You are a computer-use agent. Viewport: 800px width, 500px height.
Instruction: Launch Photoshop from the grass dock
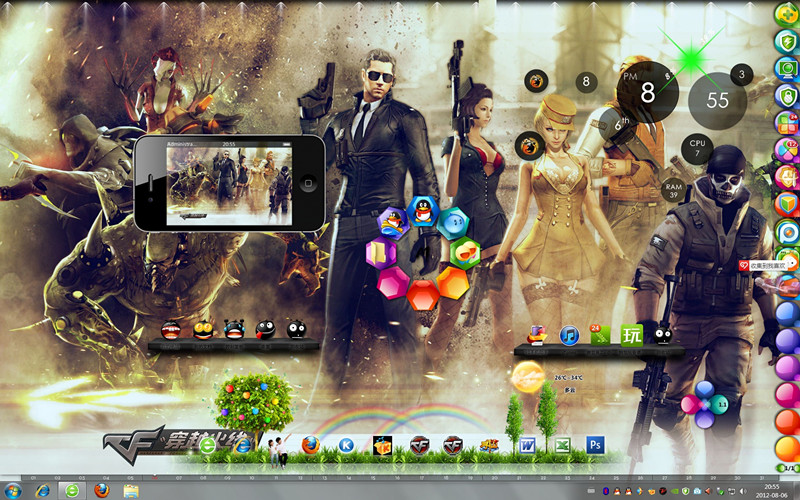(x=595, y=445)
